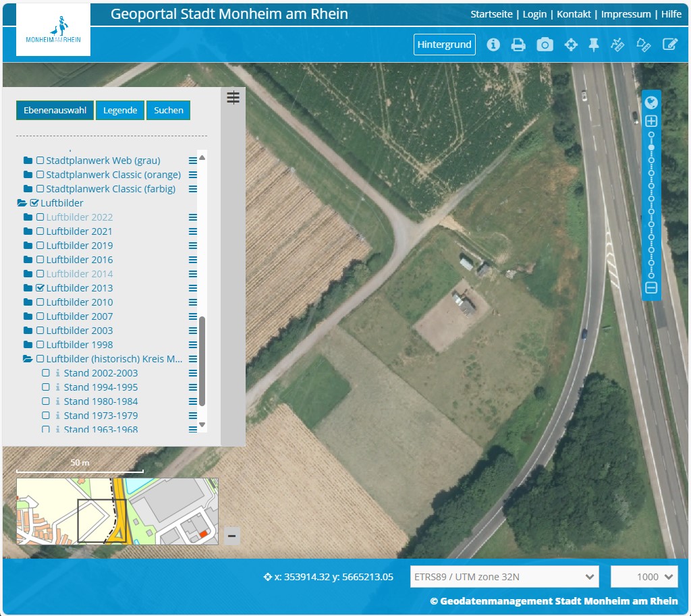Open the Hilfe link
This screenshot has width=691, height=616.
point(671,14)
